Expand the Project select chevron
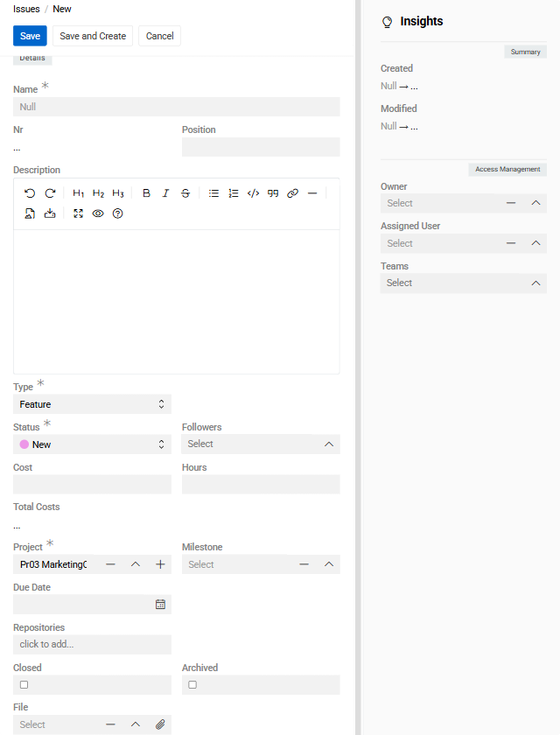The width and height of the screenshot is (560, 735). (136, 564)
